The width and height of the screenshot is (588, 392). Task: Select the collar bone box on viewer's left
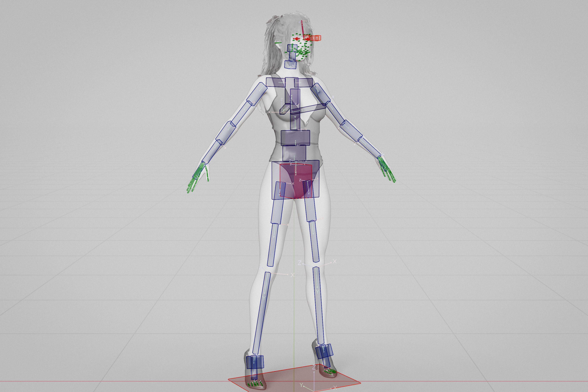(x=276, y=83)
